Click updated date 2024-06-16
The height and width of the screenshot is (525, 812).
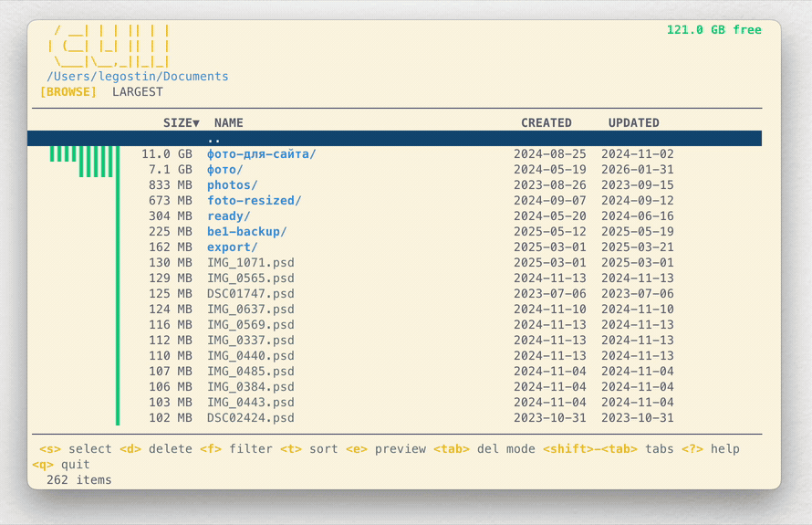(x=638, y=216)
